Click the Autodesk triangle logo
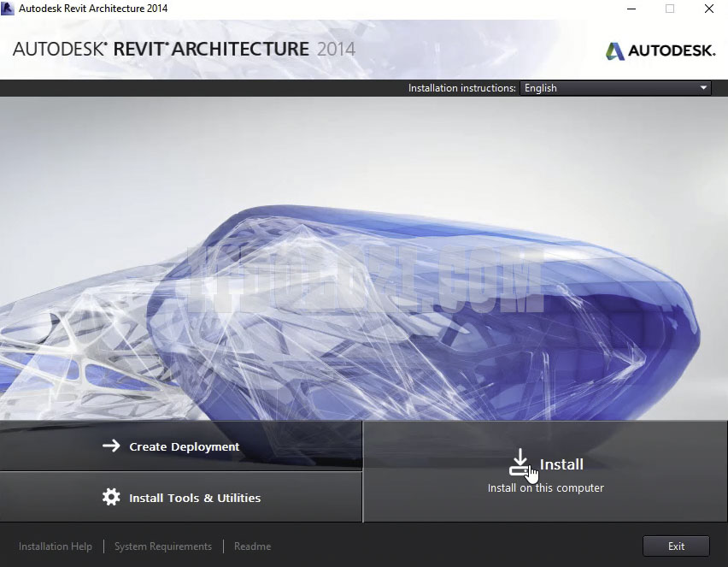This screenshot has width=728, height=567. pyautogui.click(x=614, y=50)
